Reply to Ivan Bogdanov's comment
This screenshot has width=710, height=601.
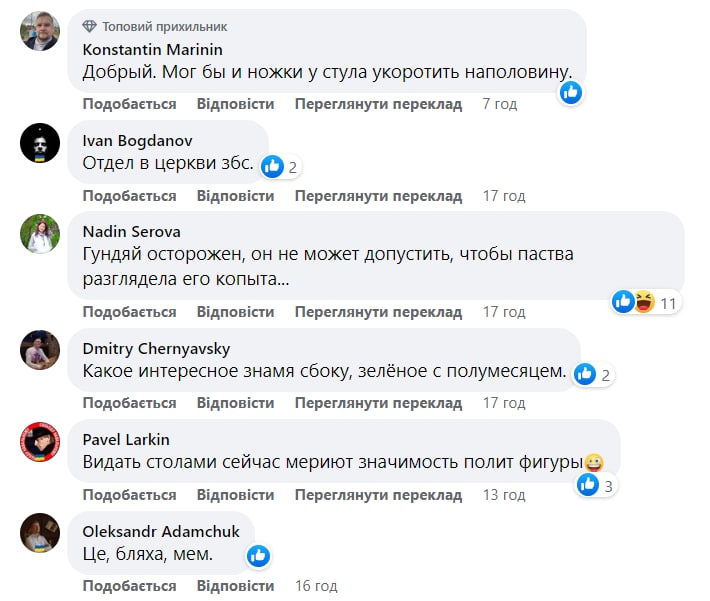(x=235, y=195)
